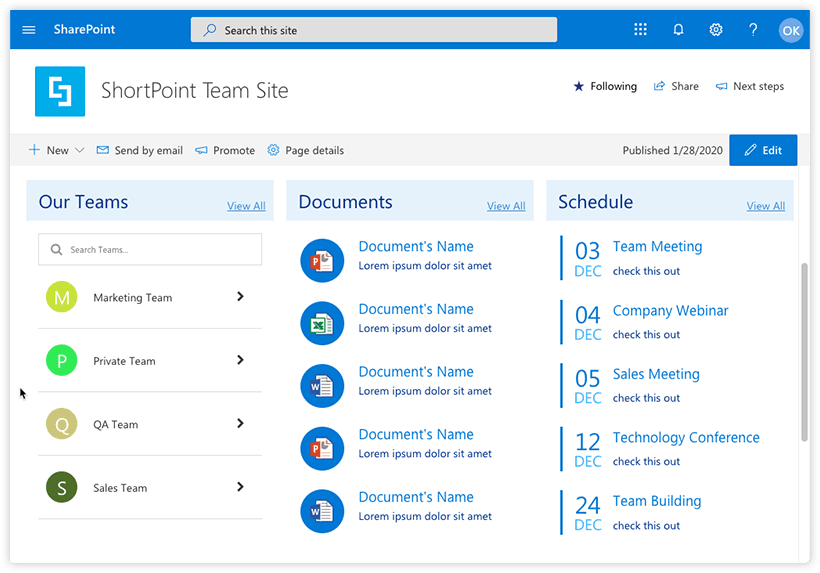Click the Promote megaphone icon
Image resolution: width=820 pixels, height=573 pixels.
coord(201,151)
